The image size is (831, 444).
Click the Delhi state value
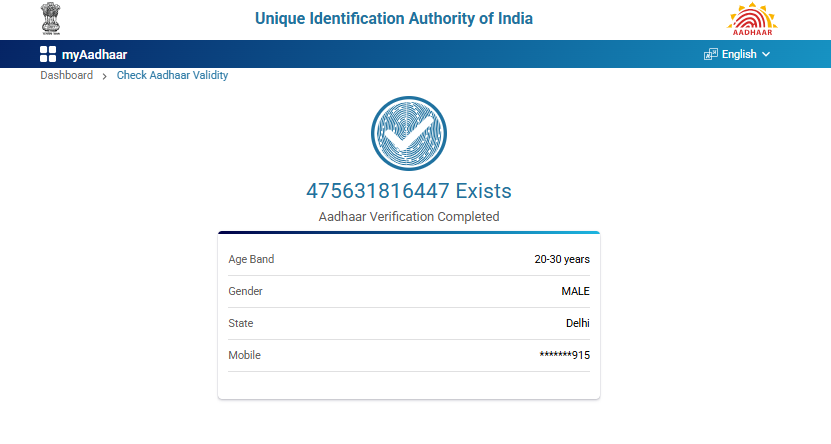coord(577,323)
